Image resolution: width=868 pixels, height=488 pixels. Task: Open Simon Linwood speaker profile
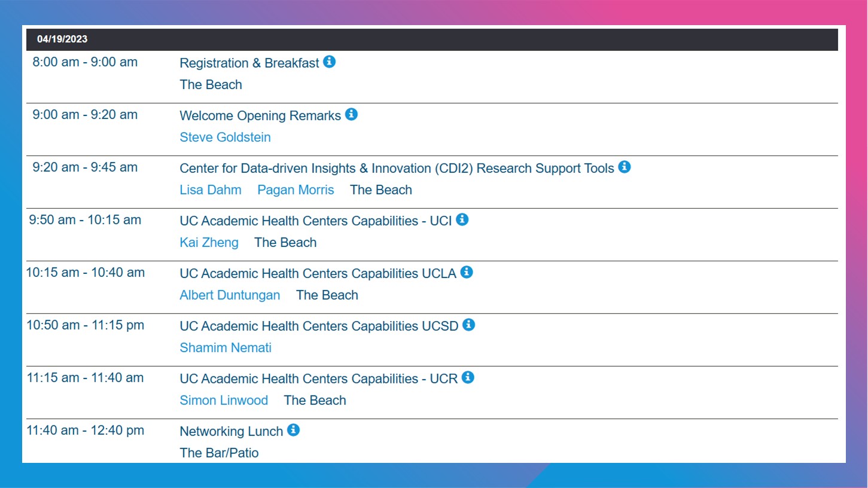click(224, 401)
